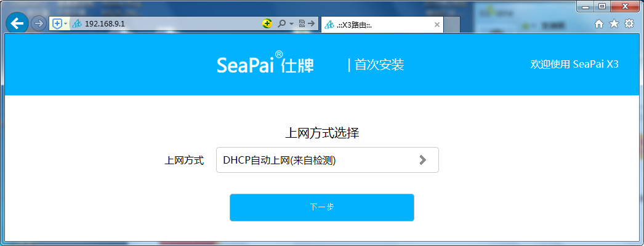Click the 下一步 next button
644x246 pixels.
pos(322,207)
